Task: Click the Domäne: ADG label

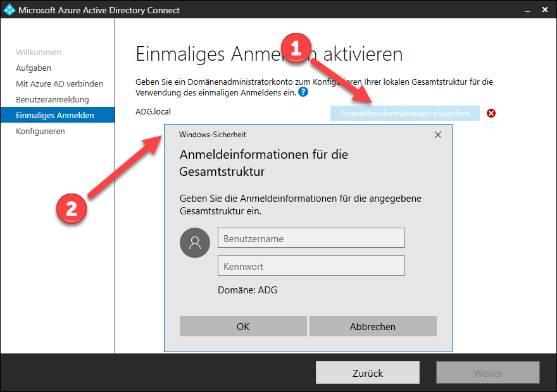Action: click(247, 290)
